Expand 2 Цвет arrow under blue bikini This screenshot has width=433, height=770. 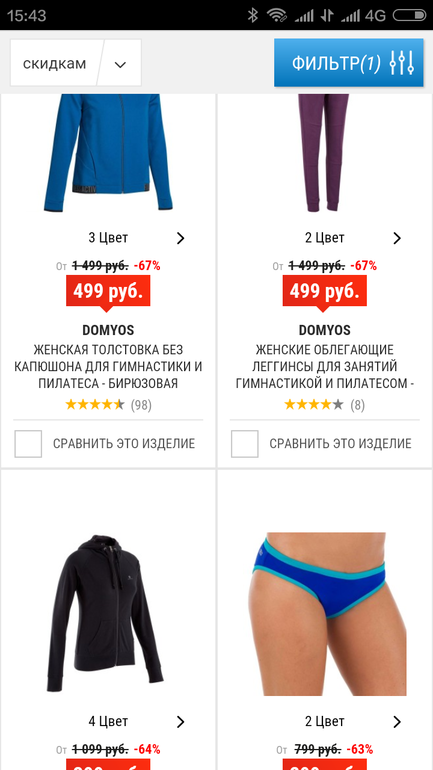pyautogui.click(x=397, y=721)
